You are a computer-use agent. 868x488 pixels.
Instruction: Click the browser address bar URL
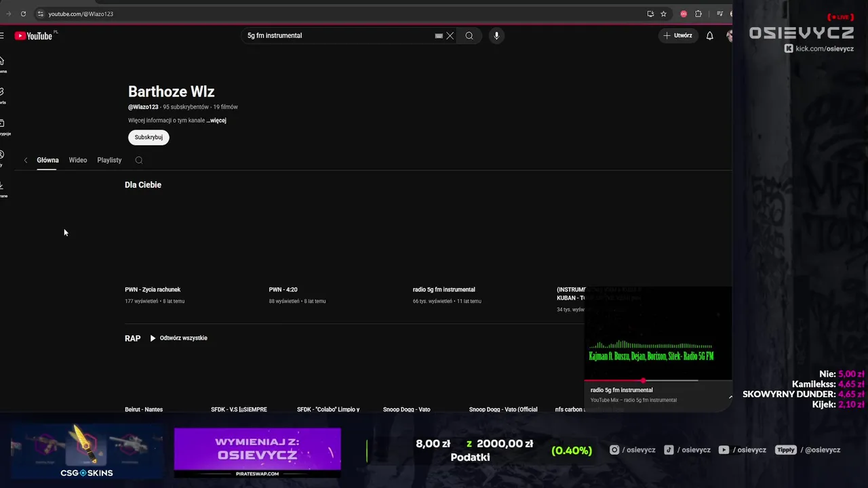pos(81,14)
